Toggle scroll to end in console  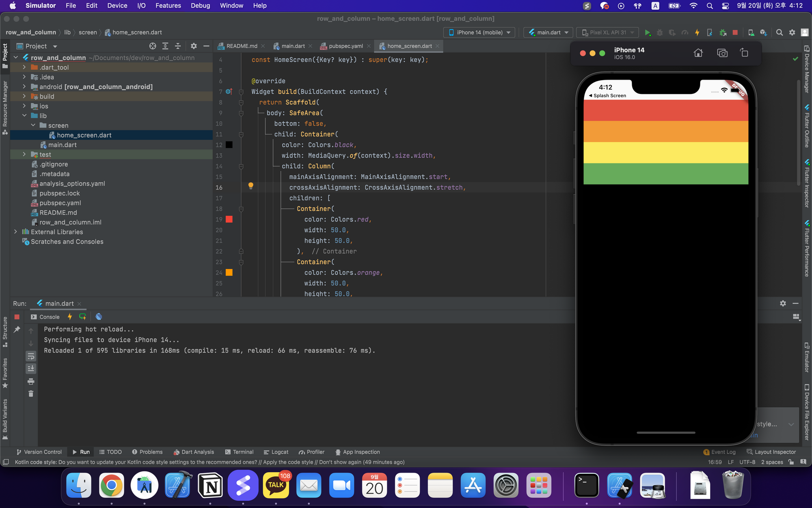click(31, 369)
